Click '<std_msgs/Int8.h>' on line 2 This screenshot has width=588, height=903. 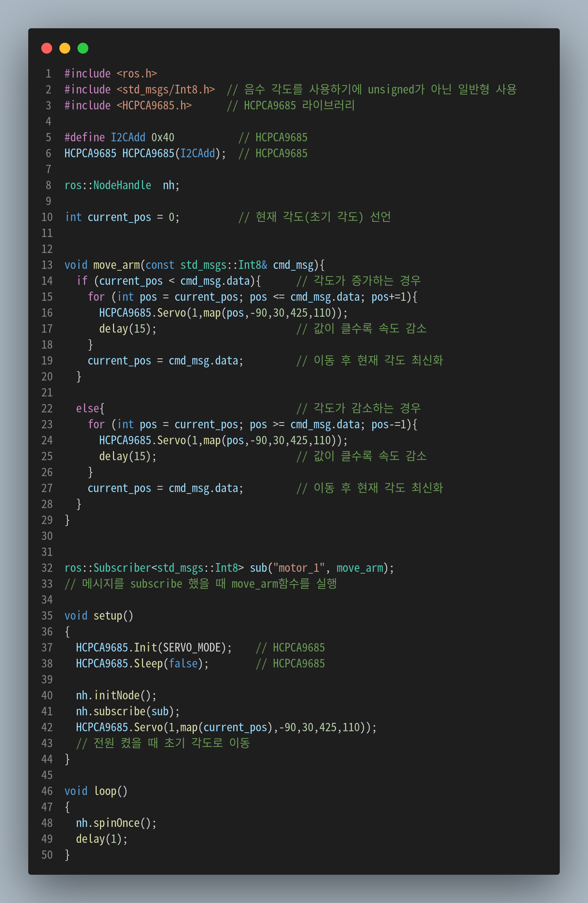pos(166,90)
